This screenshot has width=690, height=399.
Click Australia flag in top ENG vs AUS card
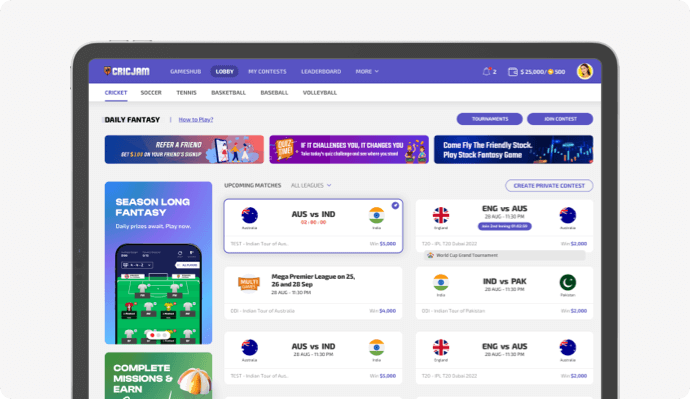[x=568, y=215]
